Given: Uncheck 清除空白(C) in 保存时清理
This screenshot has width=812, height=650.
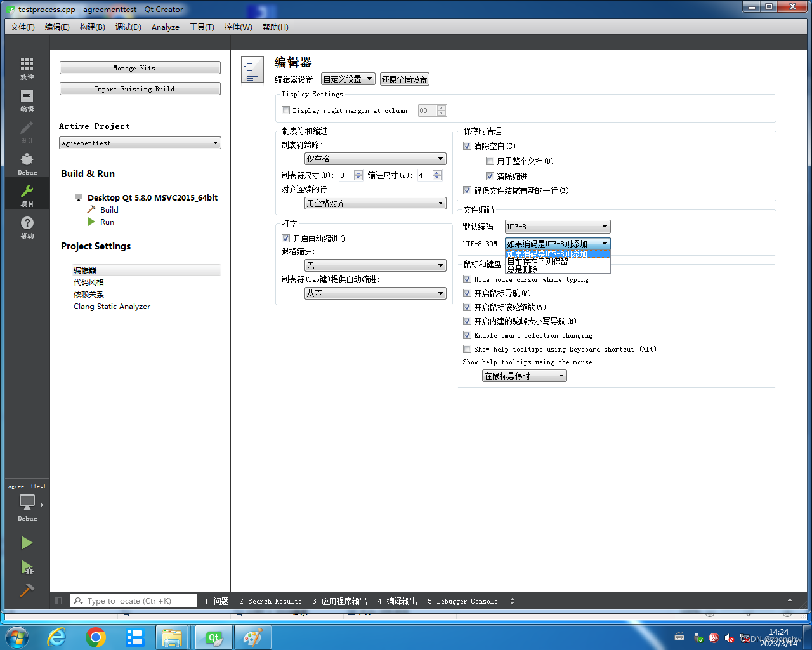Looking at the screenshot, I should tap(466, 145).
